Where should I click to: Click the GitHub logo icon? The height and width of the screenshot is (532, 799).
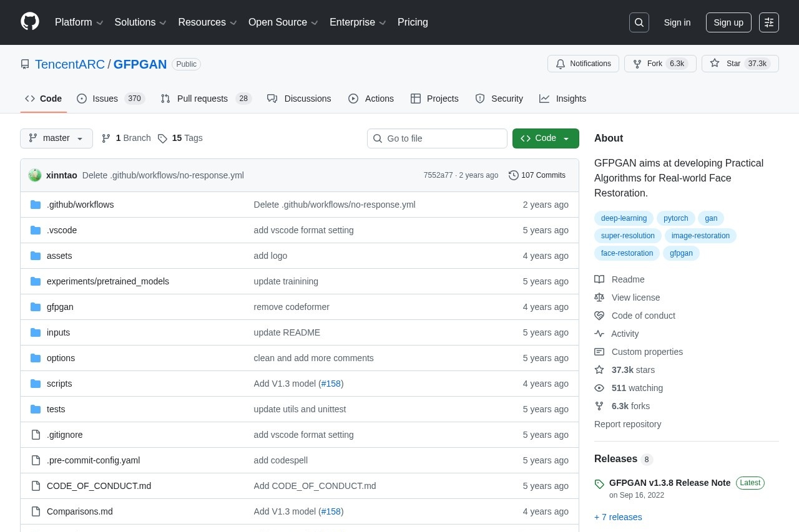tap(30, 22)
